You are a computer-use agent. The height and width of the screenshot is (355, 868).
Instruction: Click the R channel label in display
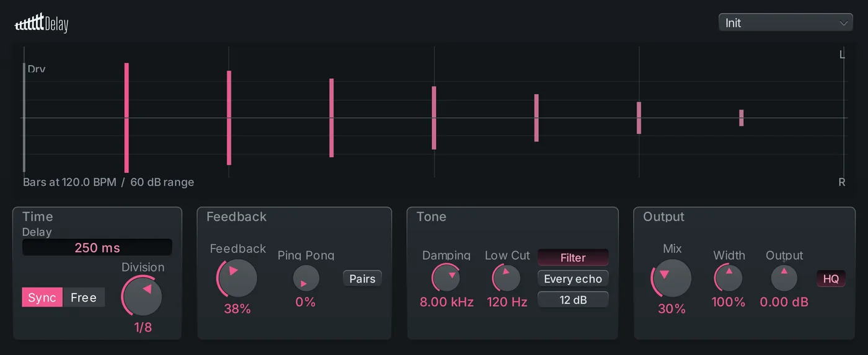tap(842, 182)
